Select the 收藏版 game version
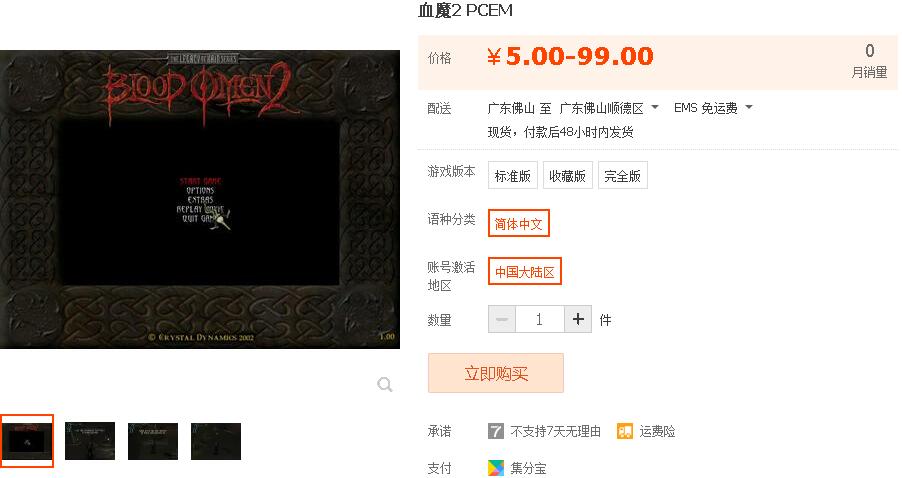Viewport: 902px width, 478px height. coord(567,175)
